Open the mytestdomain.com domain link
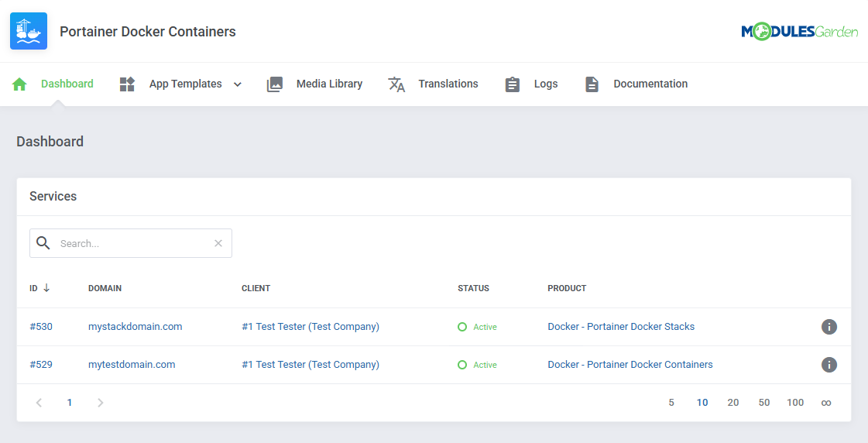The height and width of the screenshot is (443, 868). pyautogui.click(x=132, y=364)
